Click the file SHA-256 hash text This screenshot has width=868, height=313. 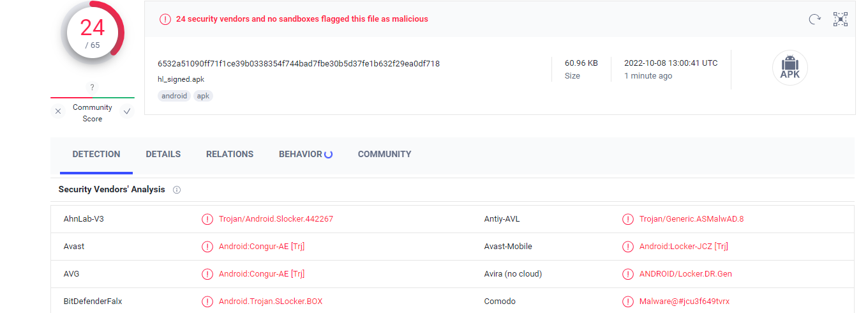pos(299,63)
